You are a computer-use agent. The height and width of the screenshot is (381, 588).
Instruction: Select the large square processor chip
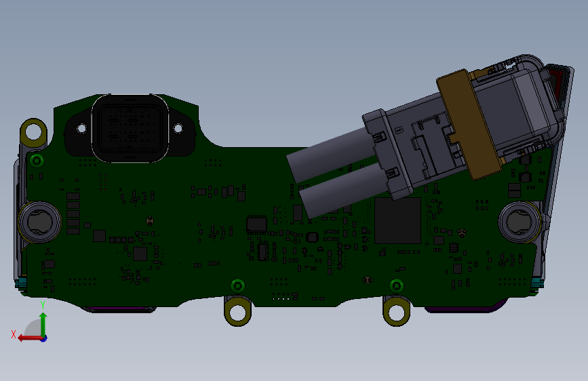coord(398,221)
